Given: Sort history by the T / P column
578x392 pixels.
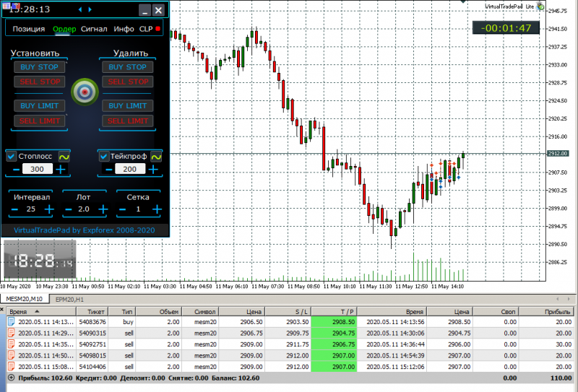Looking at the screenshot, I should click(x=334, y=312).
